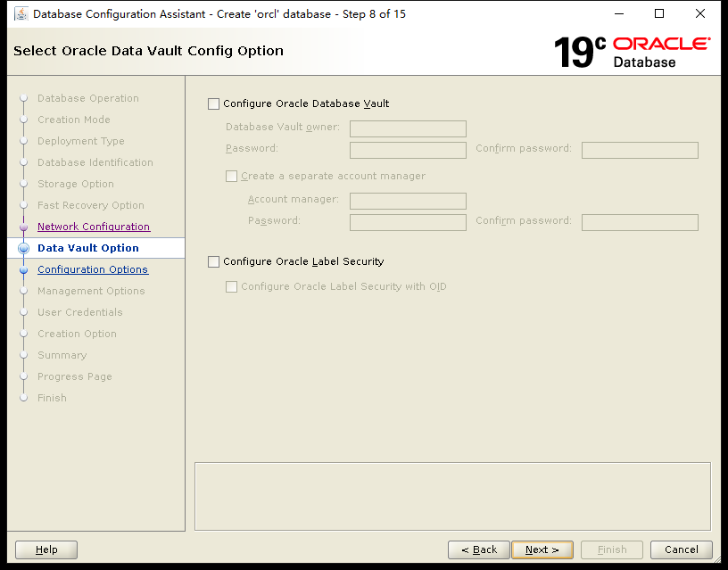Click the Data Vault Option step bullet icon
Viewport: 728px width, 570px height.
pyautogui.click(x=24, y=248)
